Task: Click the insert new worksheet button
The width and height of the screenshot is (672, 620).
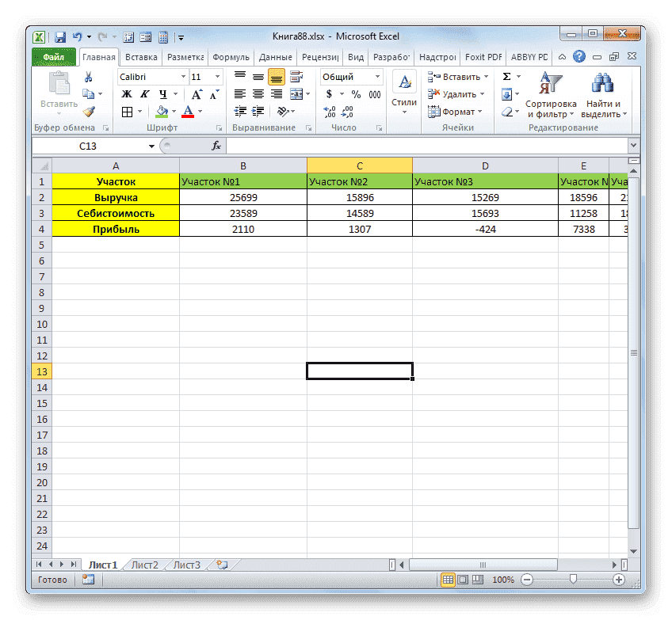Action: 221,565
